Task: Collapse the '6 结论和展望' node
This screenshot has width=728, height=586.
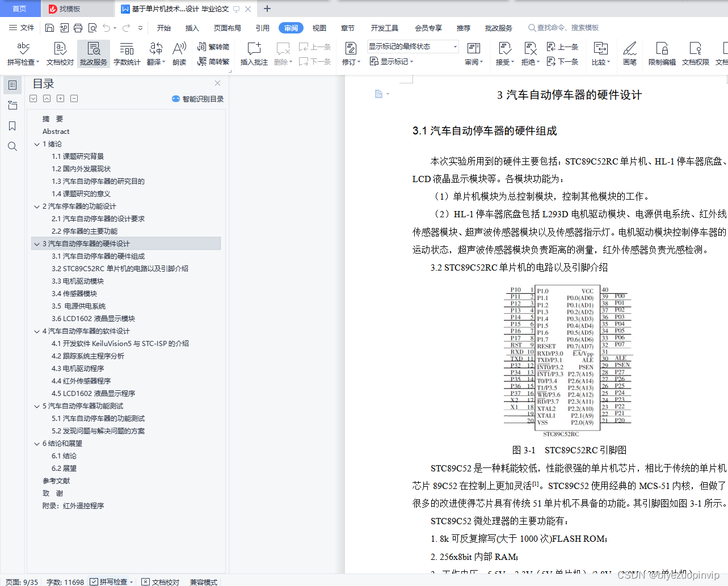Action: pyautogui.click(x=37, y=444)
